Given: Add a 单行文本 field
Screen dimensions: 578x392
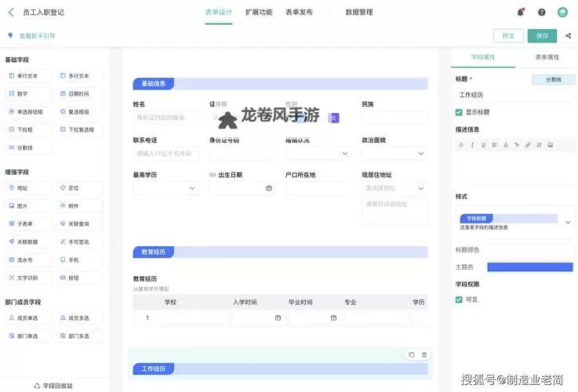Looking at the screenshot, I should 28,76.
